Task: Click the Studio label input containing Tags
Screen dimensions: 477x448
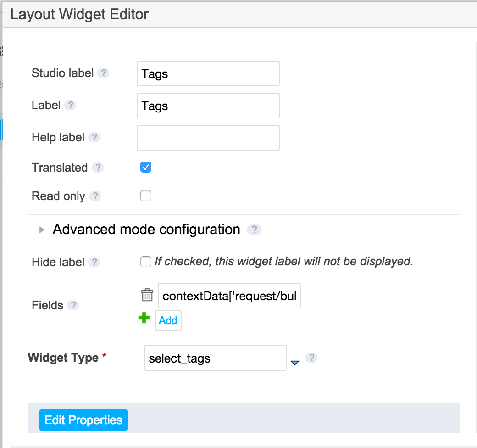Action: [208, 73]
